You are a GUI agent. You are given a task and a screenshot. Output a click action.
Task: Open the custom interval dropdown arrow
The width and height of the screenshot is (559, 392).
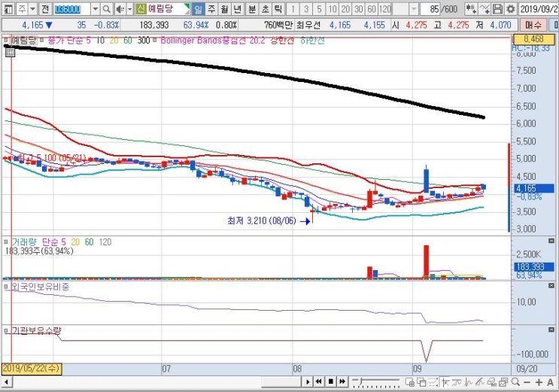click(414, 9)
